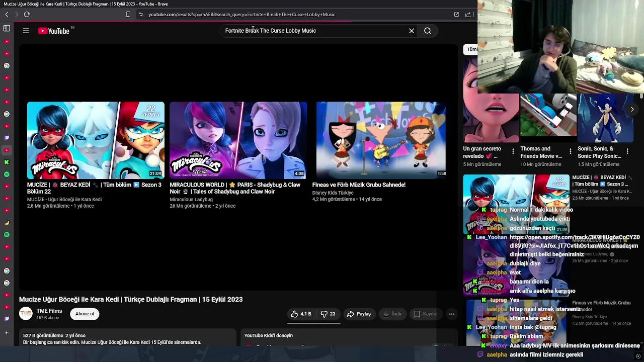Bookmark this page using the bookmark icon
This screenshot has width=644, height=362.
128,15
